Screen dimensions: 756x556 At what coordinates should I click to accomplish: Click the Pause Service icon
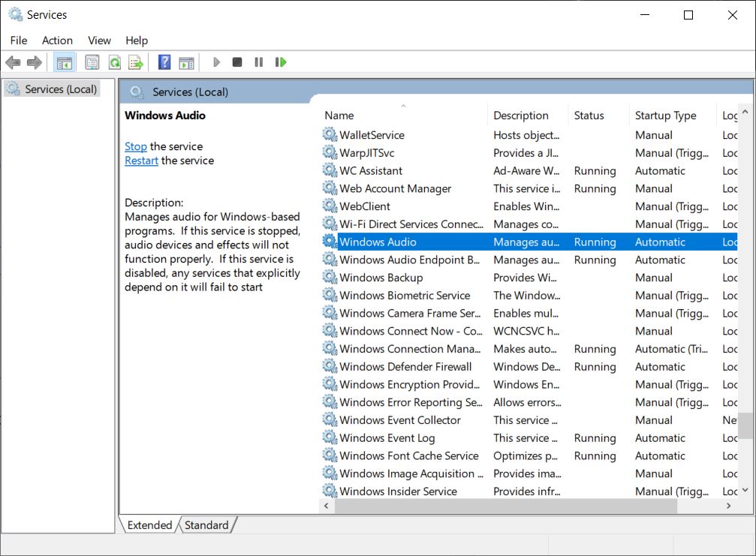[x=259, y=62]
